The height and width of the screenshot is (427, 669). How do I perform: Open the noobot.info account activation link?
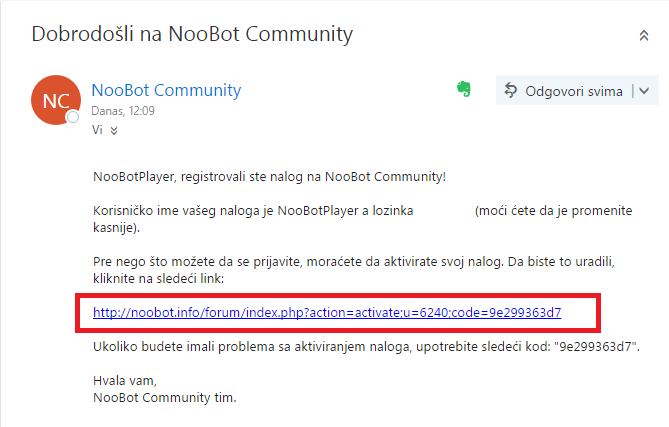click(327, 313)
